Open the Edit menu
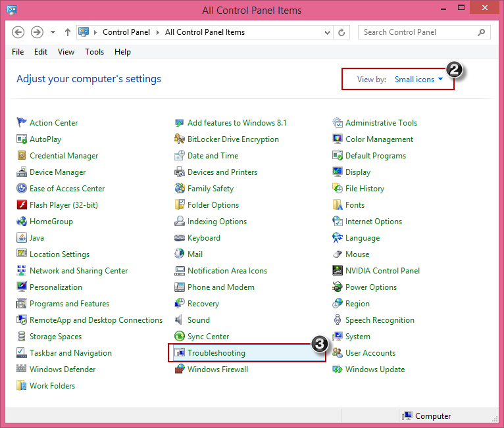This screenshot has width=504, height=428. point(41,52)
